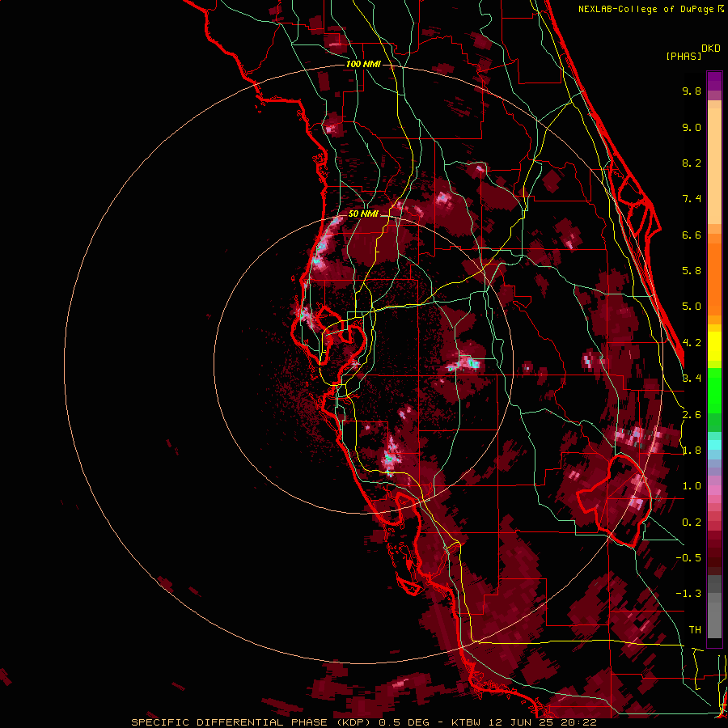The image size is (728, 728).
Task: Click the 5.8 scale value
Action: [692, 271]
